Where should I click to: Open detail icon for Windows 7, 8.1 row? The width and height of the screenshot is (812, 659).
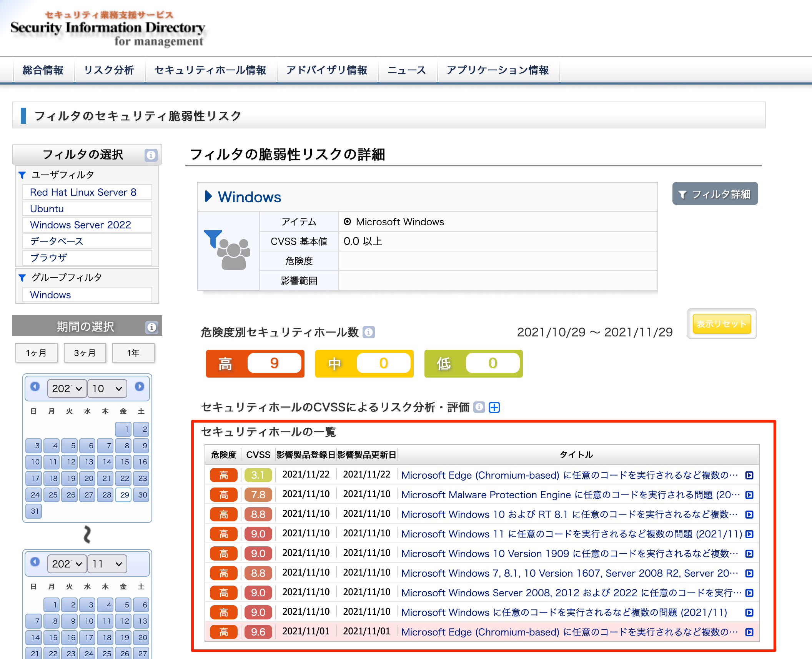coord(749,573)
